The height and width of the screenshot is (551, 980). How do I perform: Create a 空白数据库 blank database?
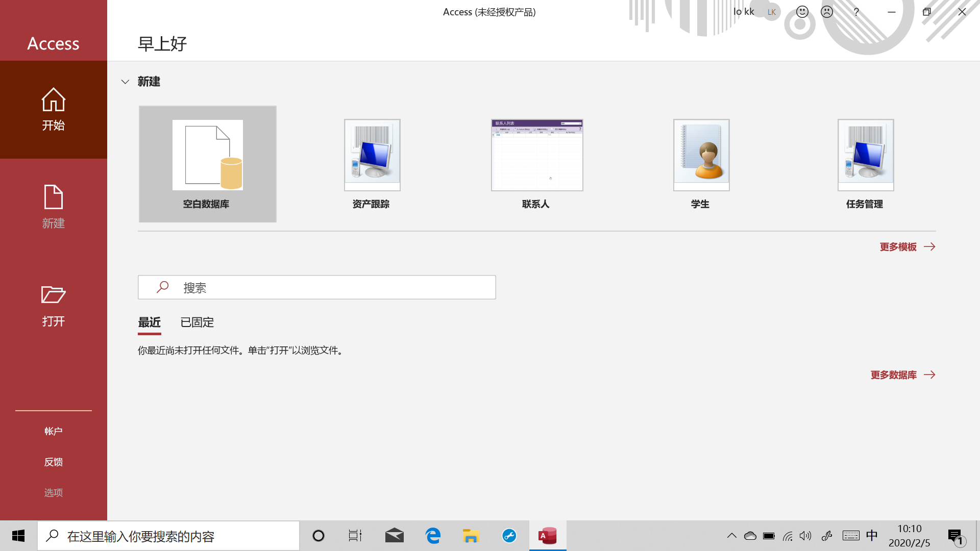(207, 164)
